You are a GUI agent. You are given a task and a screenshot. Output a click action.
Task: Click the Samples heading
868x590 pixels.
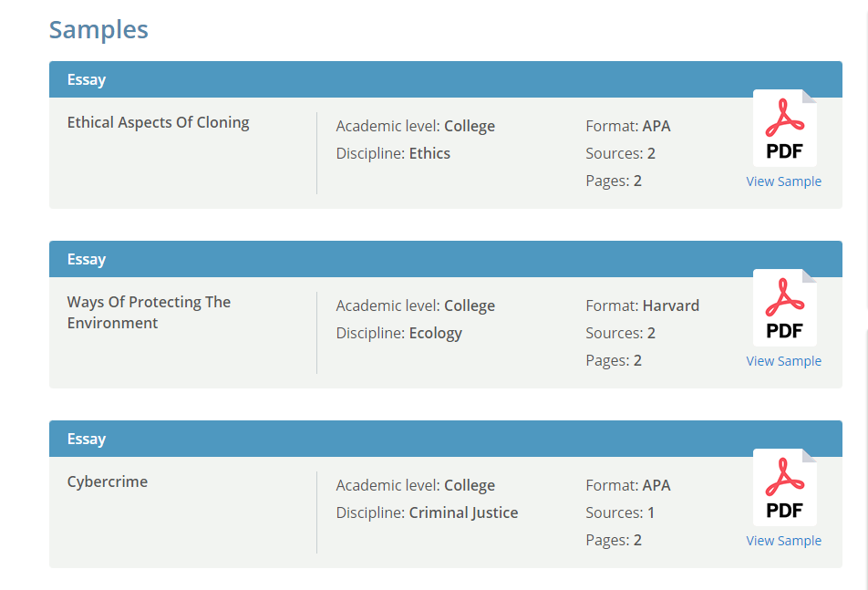(98, 29)
